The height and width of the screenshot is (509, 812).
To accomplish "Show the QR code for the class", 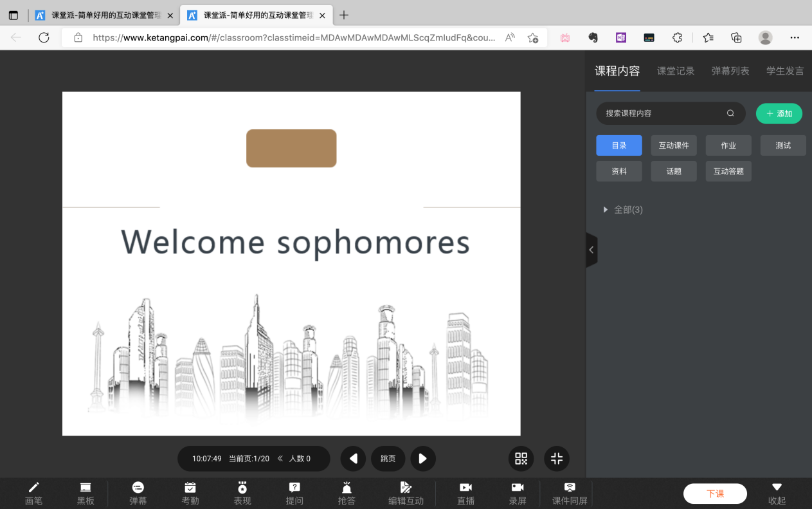I will click(x=521, y=459).
